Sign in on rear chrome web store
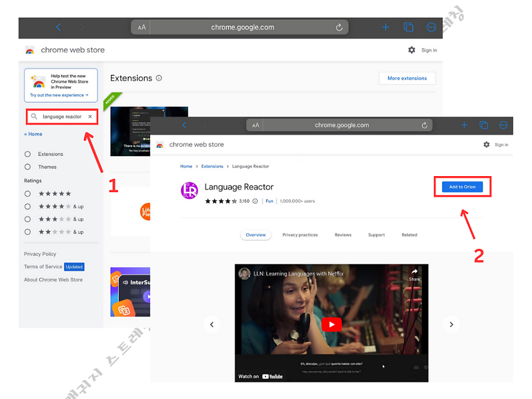The height and width of the screenshot is (399, 532). 429,50
